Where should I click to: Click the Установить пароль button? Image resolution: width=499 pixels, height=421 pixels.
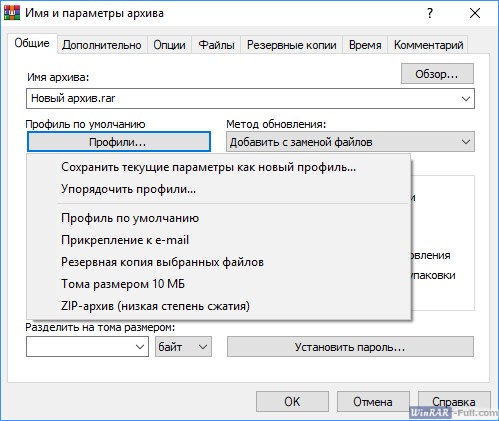(350, 347)
